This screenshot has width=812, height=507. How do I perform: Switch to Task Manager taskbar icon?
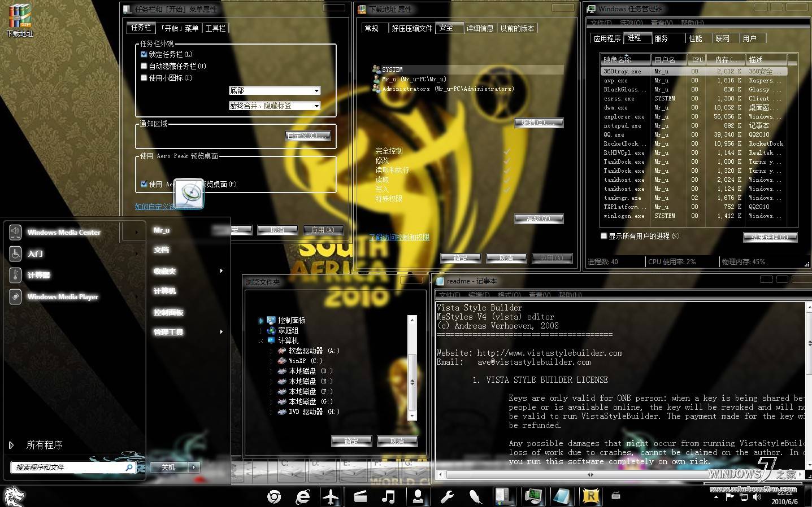pos(532,497)
